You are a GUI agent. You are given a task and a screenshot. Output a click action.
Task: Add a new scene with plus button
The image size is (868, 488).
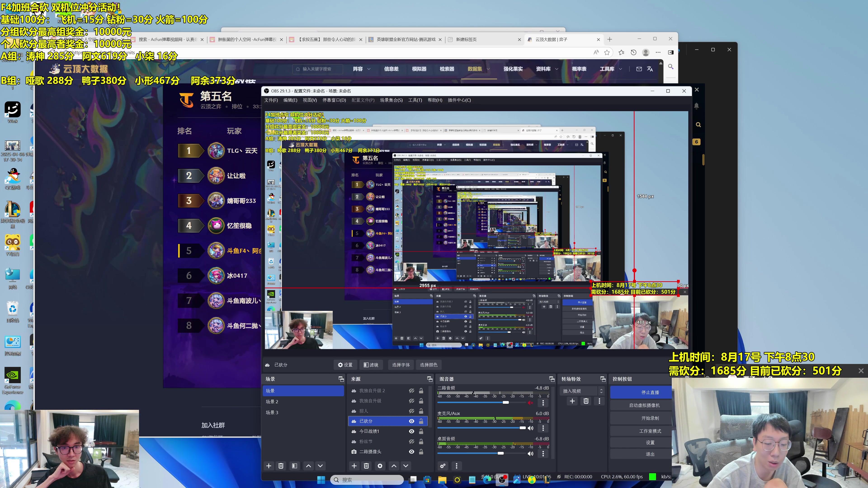(269, 466)
